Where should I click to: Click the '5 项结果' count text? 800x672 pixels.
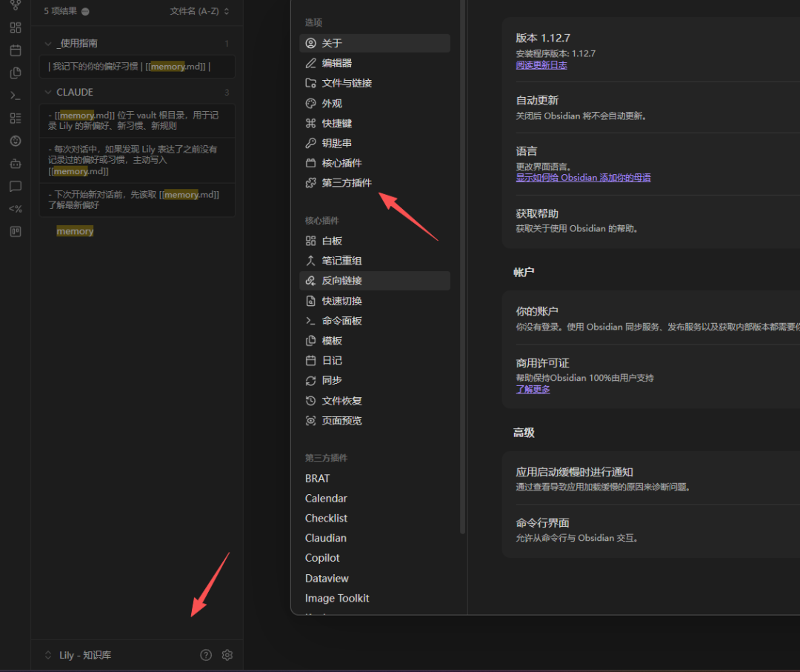[60, 11]
